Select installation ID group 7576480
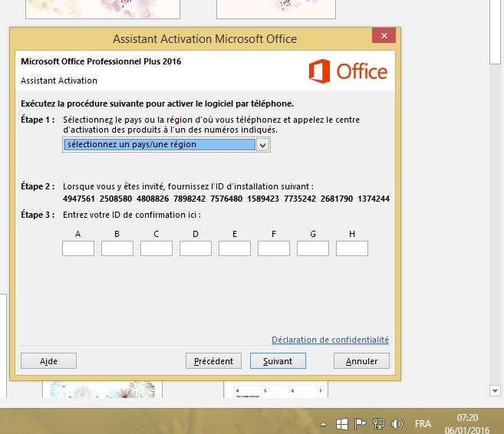This screenshot has width=504, height=434. coord(226,199)
